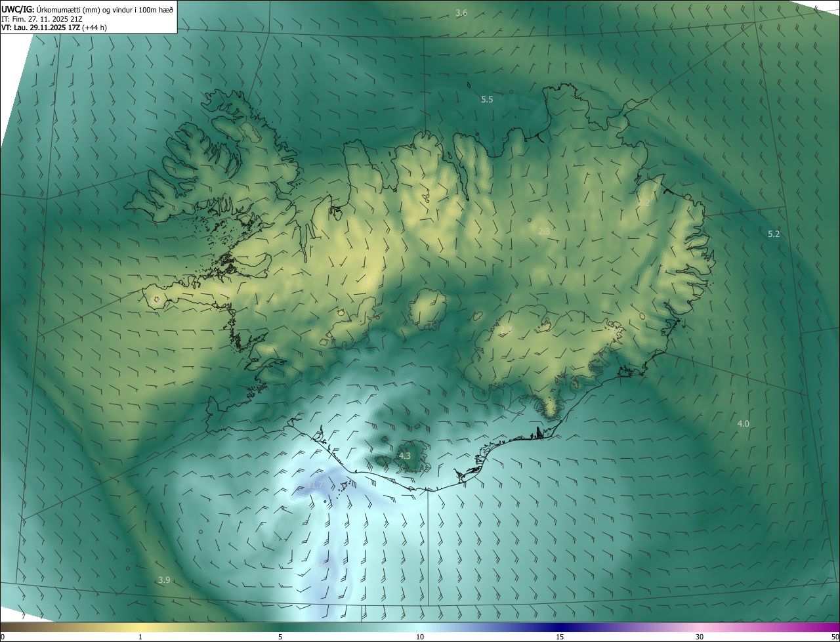
Task: Click the '2.3' value in the northeast interior
Action: tap(543, 231)
